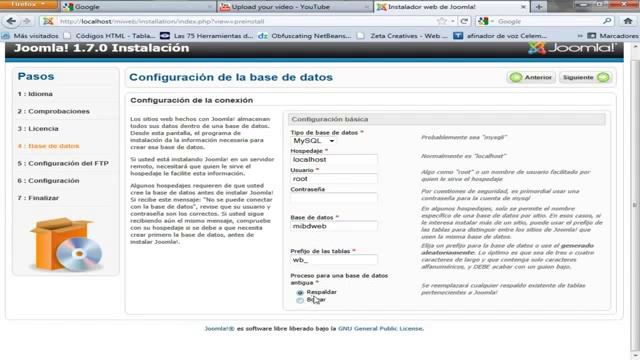Open the Marcadores bookmarks menu
This screenshot has height=360, width=640.
[613, 36]
